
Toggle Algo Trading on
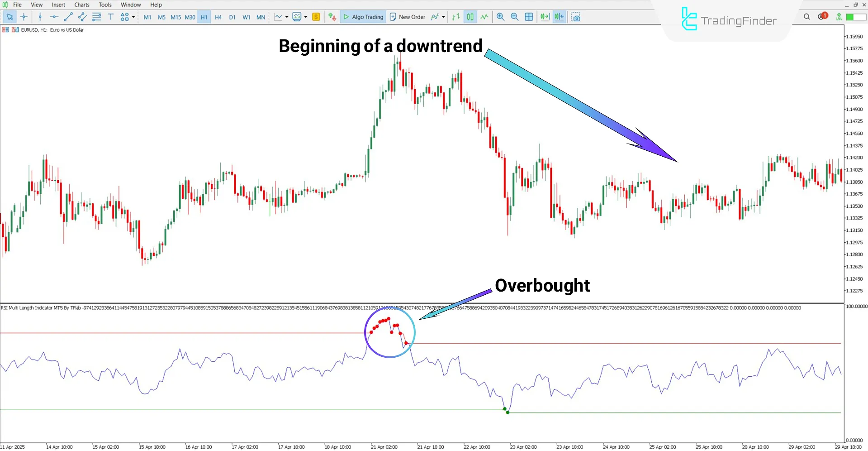click(x=363, y=17)
